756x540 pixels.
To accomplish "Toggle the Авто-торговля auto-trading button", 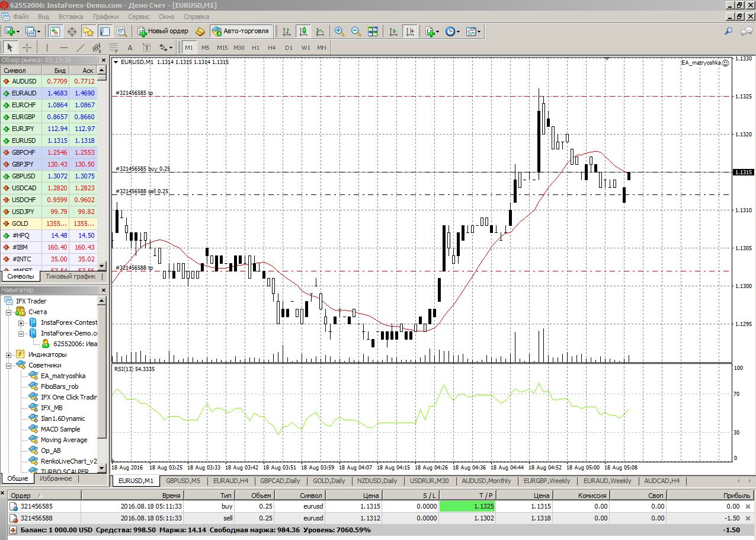I will pyautogui.click(x=241, y=31).
